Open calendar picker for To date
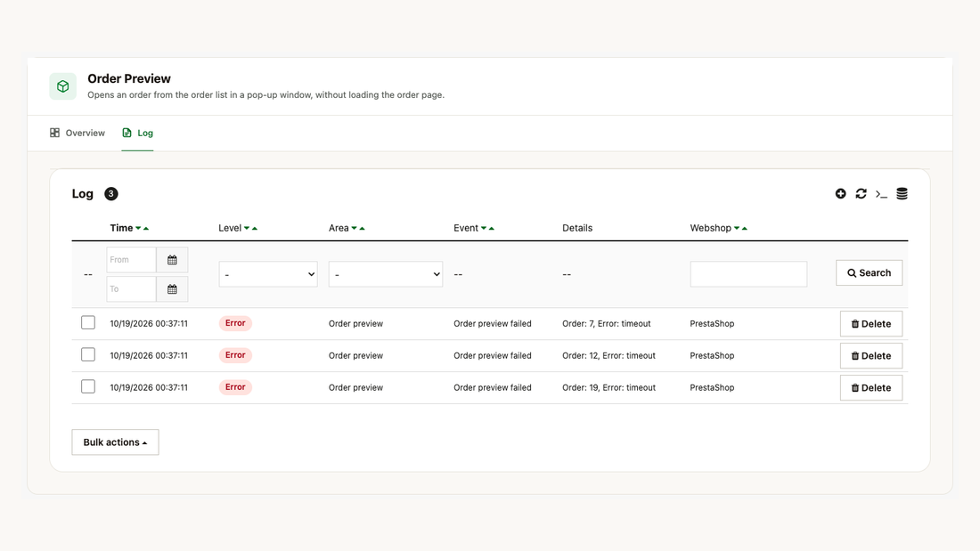 [x=172, y=289]
